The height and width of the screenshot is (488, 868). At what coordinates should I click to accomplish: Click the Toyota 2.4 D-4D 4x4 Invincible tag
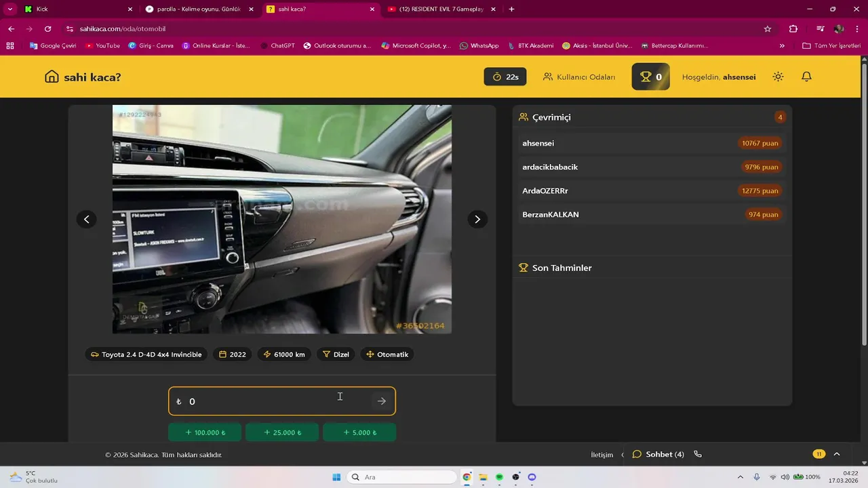point(146,354)
